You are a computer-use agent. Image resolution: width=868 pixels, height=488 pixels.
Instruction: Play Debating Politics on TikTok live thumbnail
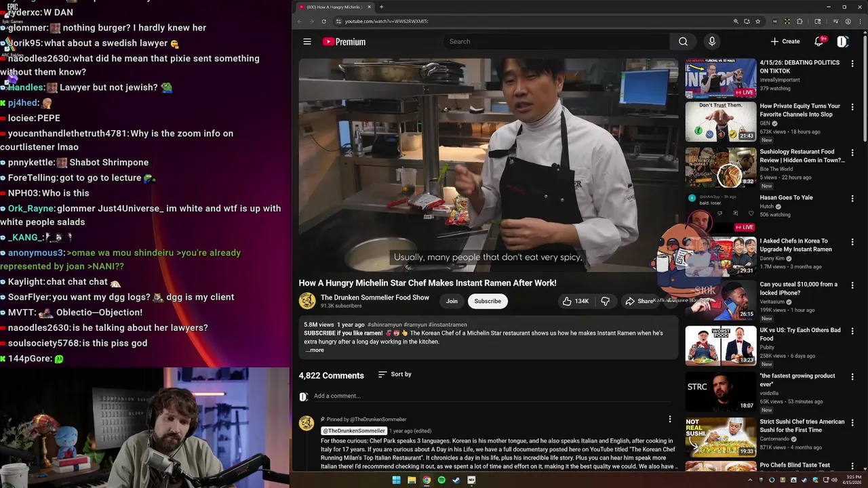point(720,78)
